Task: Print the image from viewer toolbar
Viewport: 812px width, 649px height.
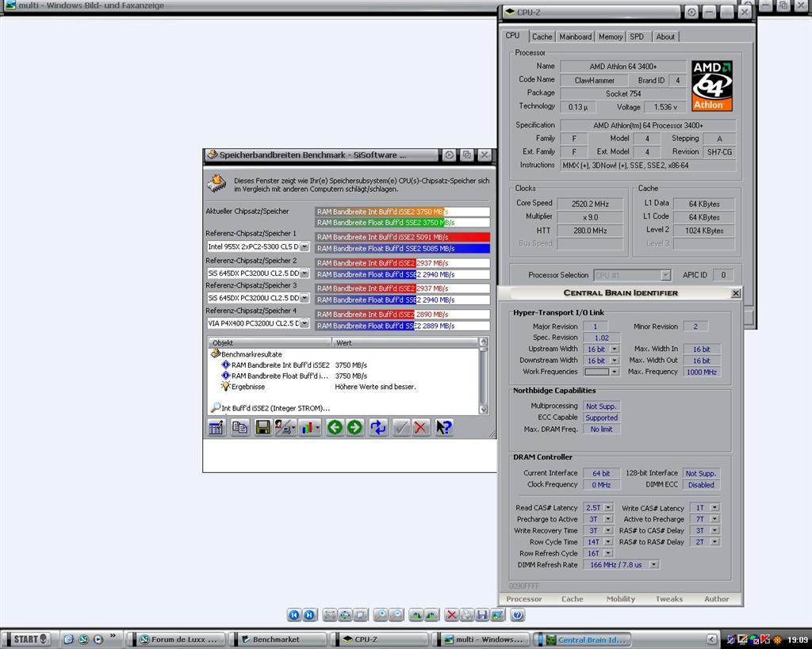Action: 466,615
